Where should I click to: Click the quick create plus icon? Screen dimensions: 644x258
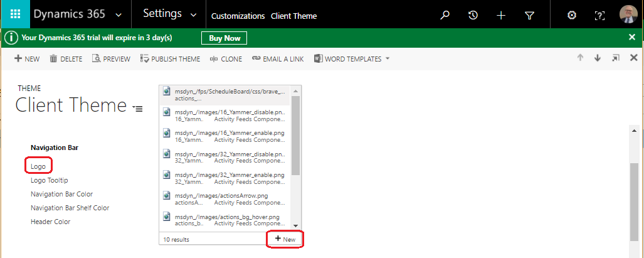[x=501, y=15]
